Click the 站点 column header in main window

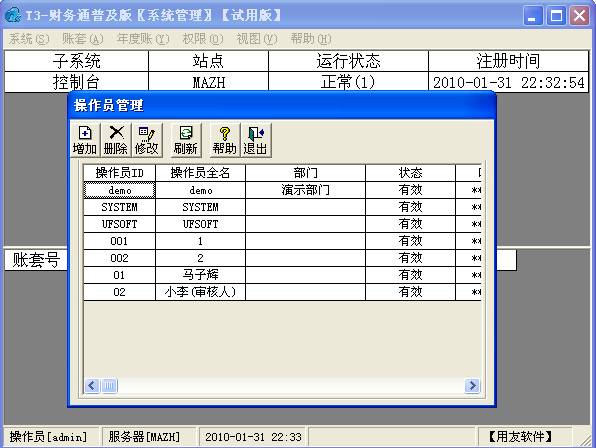[x=208, y=61]
